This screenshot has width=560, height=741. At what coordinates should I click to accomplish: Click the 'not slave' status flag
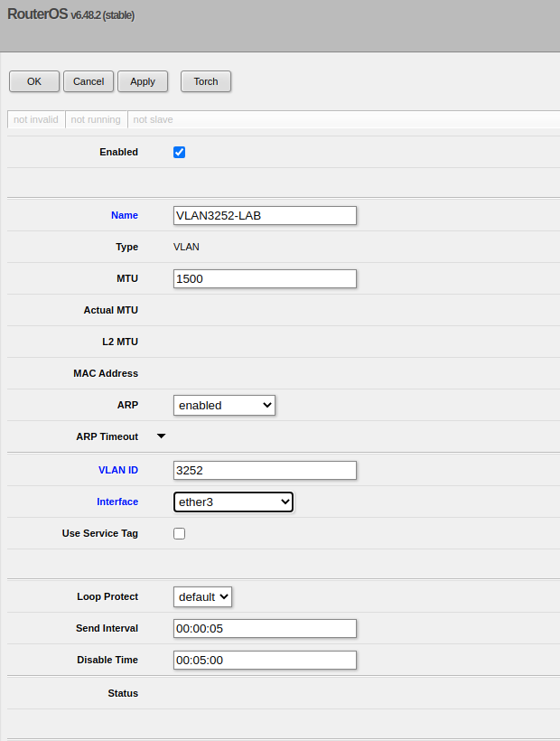coord(153,119)
